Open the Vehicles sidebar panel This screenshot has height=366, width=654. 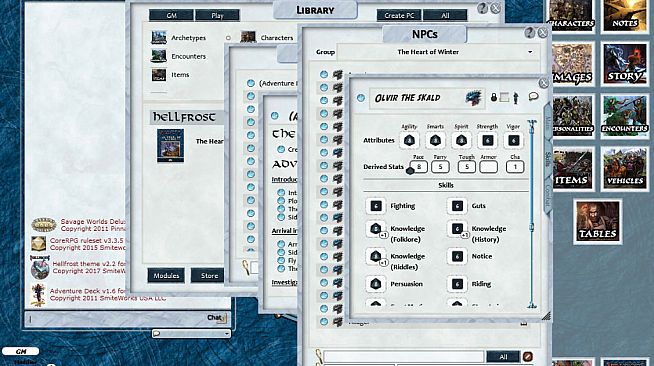(624, 168)
